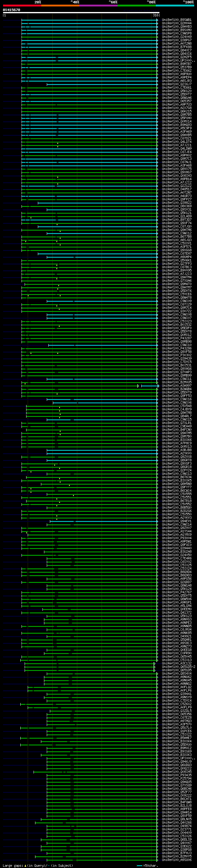The width and height of the screenshot is (197, 868).
Task: Click the green ~80% identity legend bar
Action: (x=137, y=6)
